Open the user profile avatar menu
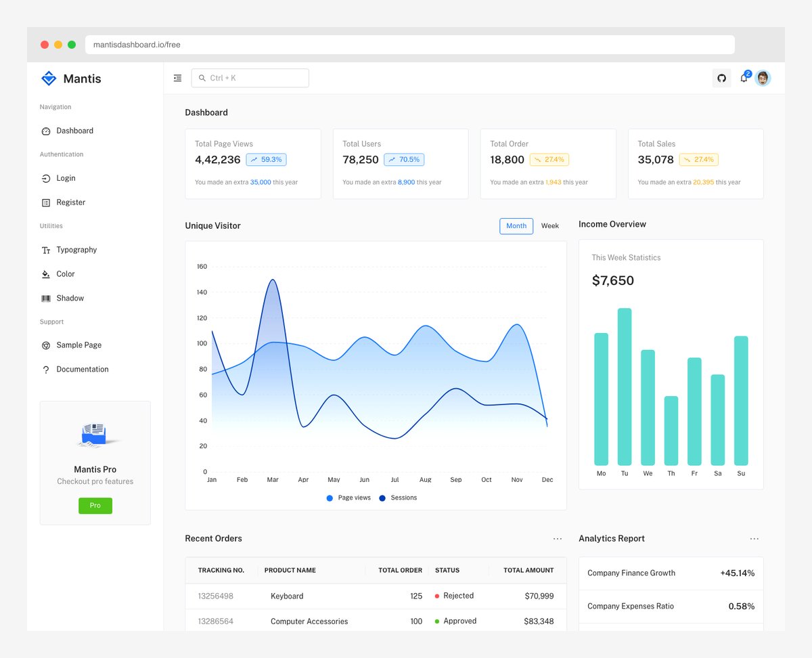 763,78
